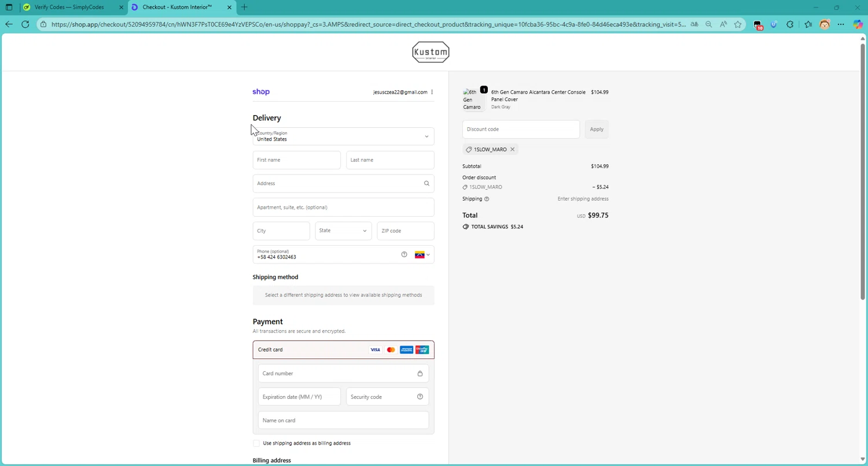
Task: Open the extension with 10 badge
Action: (x=758, y=25)
